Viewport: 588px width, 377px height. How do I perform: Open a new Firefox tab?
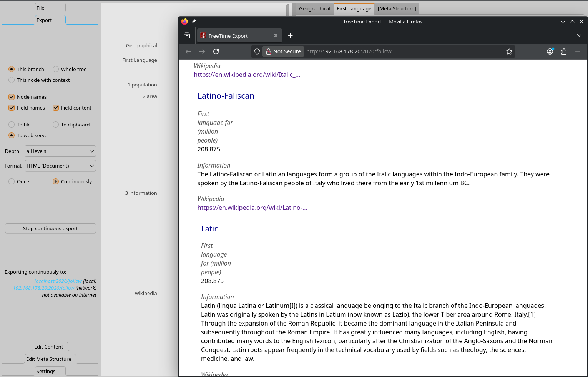coord(291,36)
